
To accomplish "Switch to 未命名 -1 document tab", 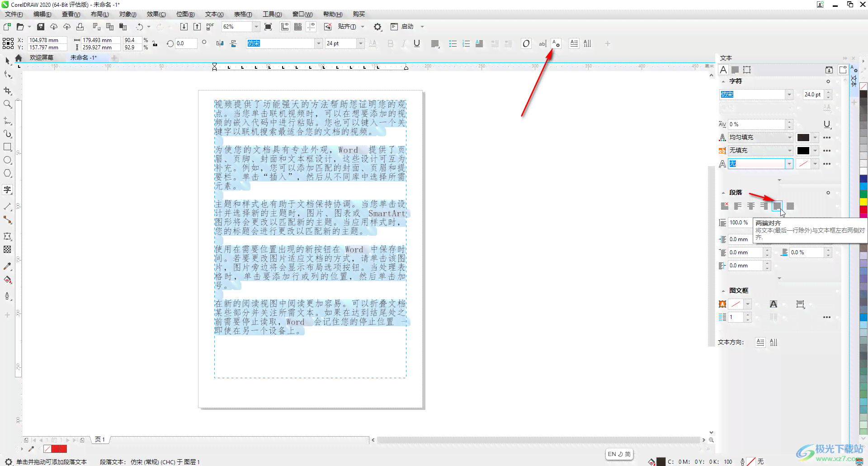I will 84,57.
